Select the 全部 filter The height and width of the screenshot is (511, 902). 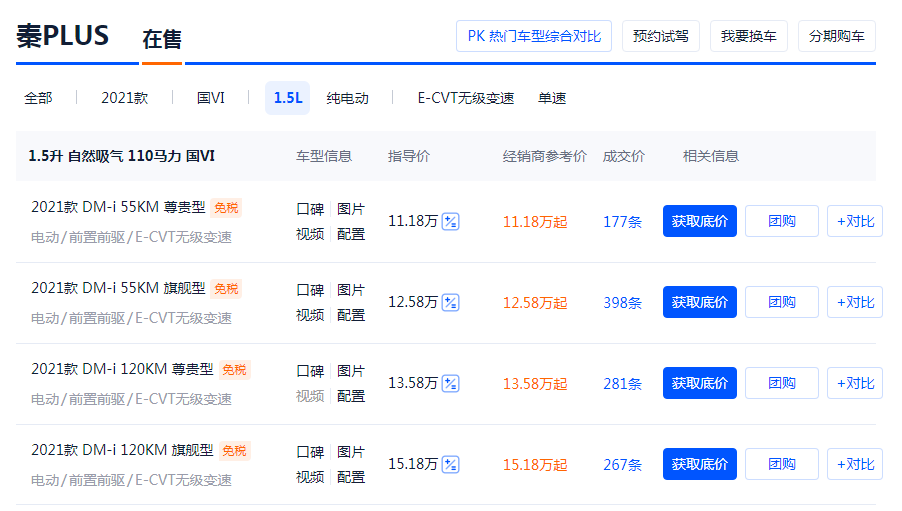click(x=38, y=98)
